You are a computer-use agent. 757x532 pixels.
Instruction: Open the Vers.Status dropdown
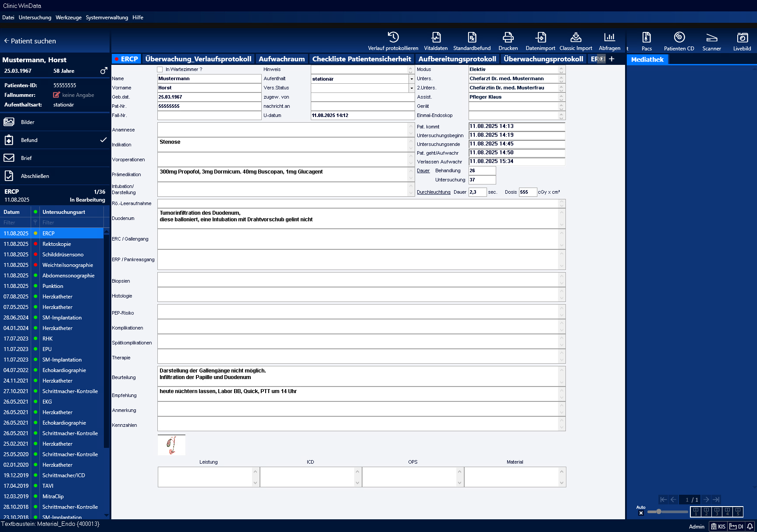click(x=411, y=88)
